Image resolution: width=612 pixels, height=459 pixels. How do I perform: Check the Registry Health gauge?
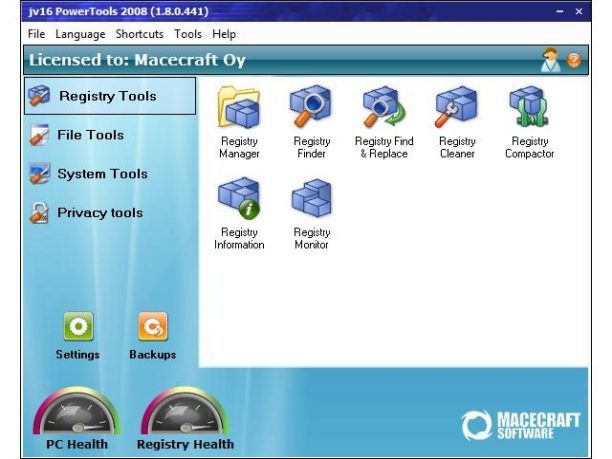point(185,418)
